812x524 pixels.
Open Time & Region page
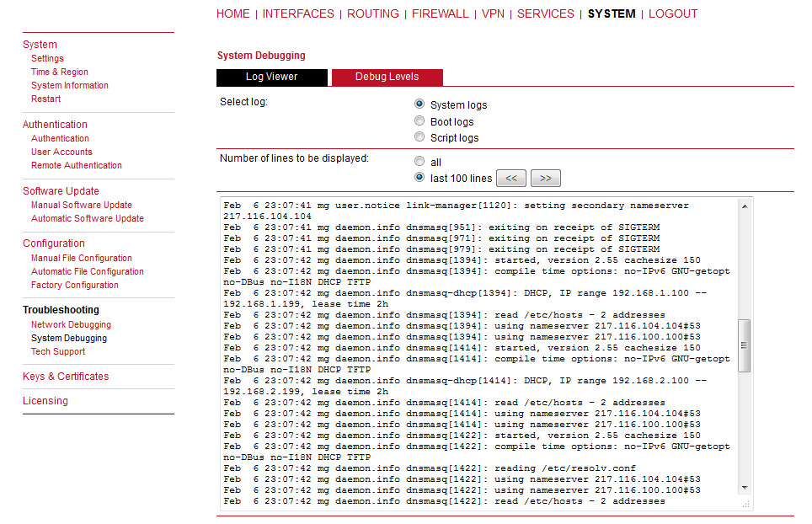click(x=60, y=72)
